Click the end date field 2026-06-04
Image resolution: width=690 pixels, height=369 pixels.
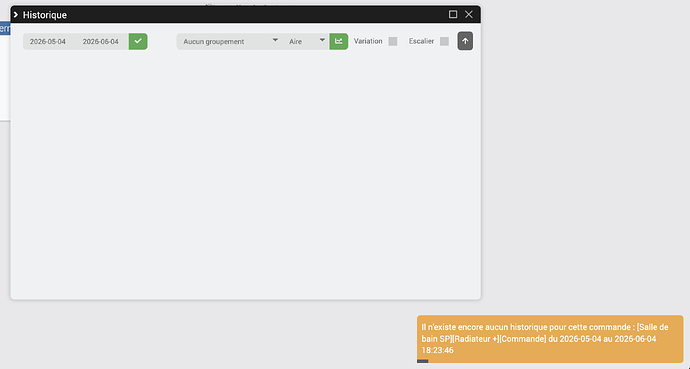point(101,41)
